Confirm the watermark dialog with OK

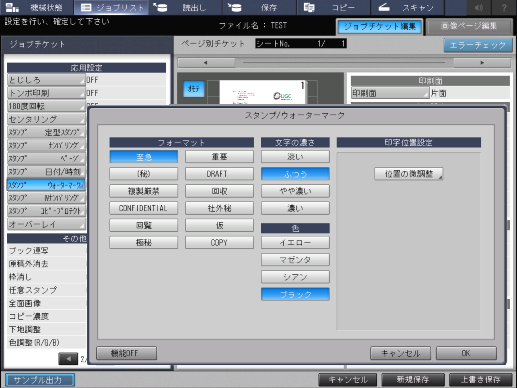click(466, 353)
